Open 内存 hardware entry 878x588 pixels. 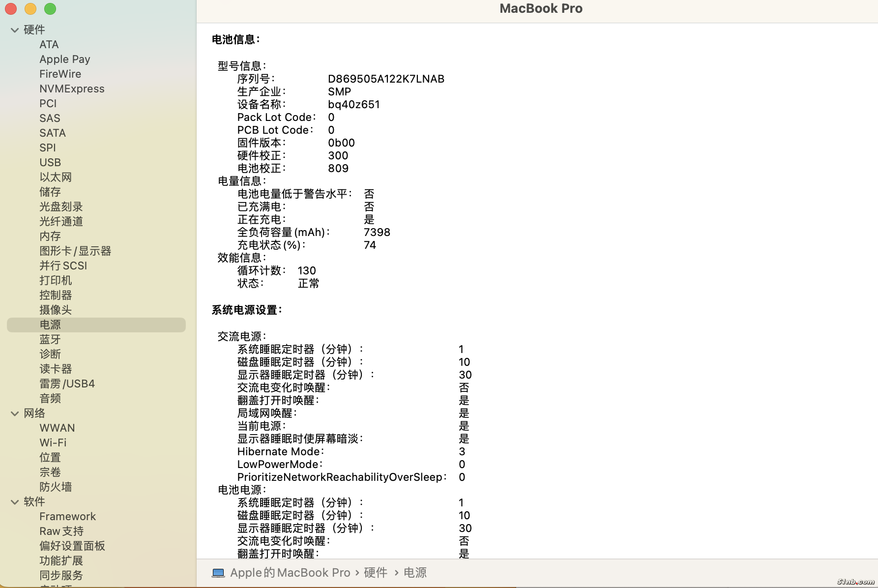[50, 236]
